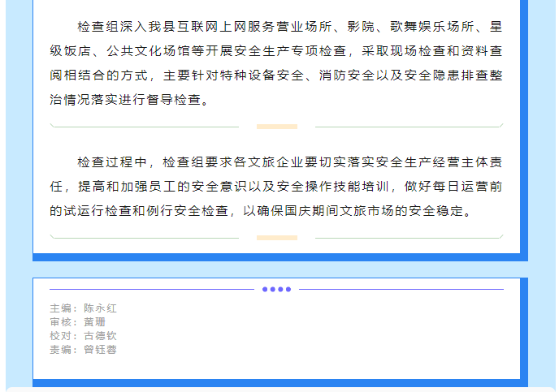The image size is (559, 392).
Task: Click the line starting '任，提高和加强员工'
Action: pyautogui.click(x=276, y=187)
